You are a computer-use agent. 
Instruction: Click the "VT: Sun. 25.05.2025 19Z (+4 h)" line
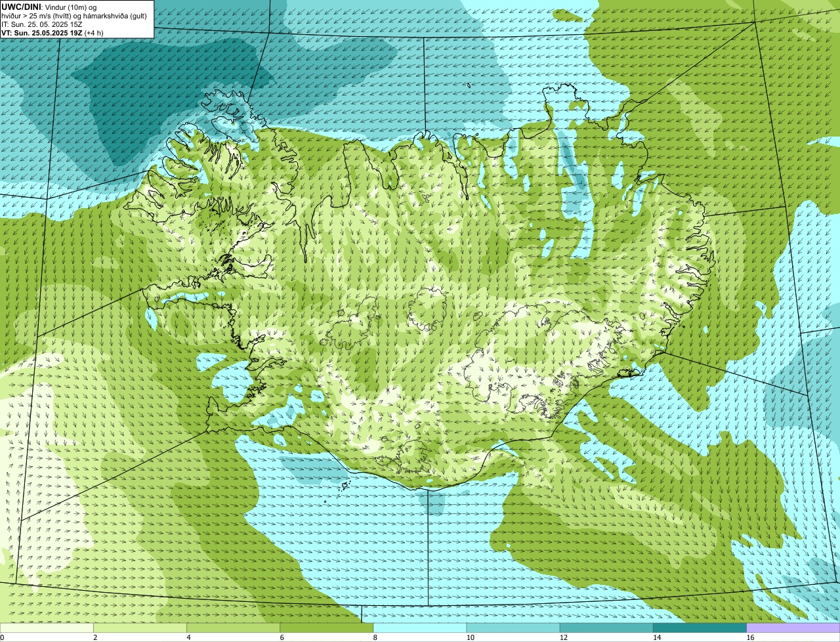(x=52, y=32)
